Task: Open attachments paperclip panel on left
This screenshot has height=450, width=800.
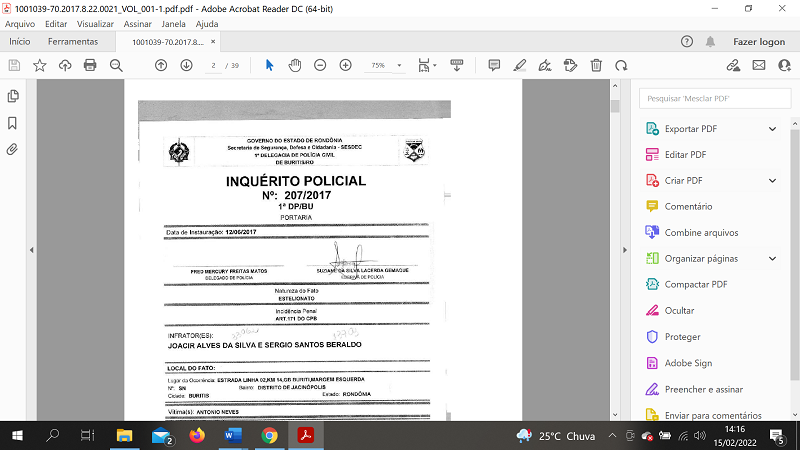Action: pyautogui.click(x=13, y=149)
